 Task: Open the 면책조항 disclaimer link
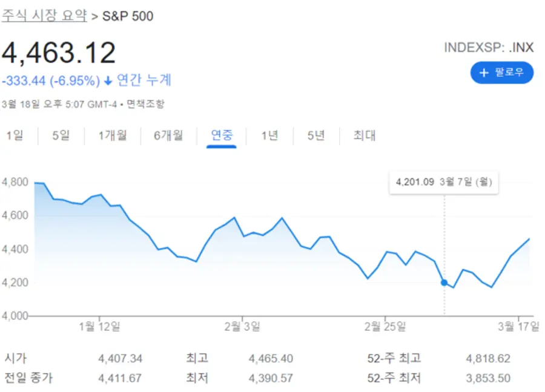[145, 104]
